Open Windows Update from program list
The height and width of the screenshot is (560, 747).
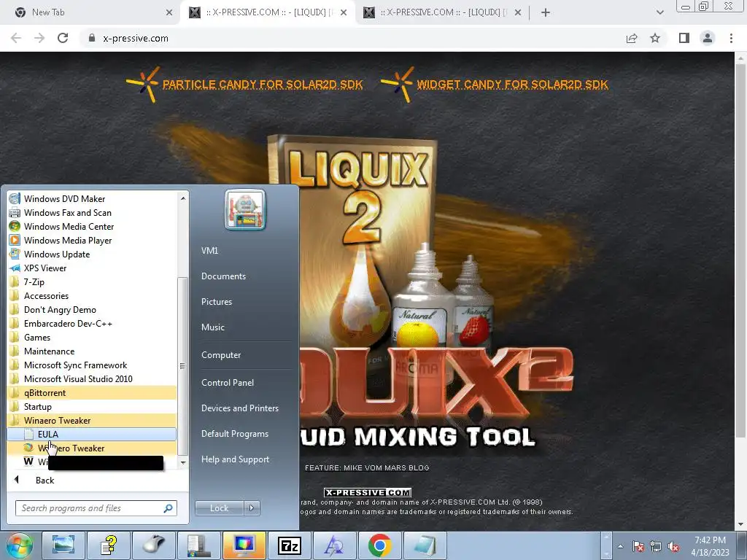click(x=92, y=254)
